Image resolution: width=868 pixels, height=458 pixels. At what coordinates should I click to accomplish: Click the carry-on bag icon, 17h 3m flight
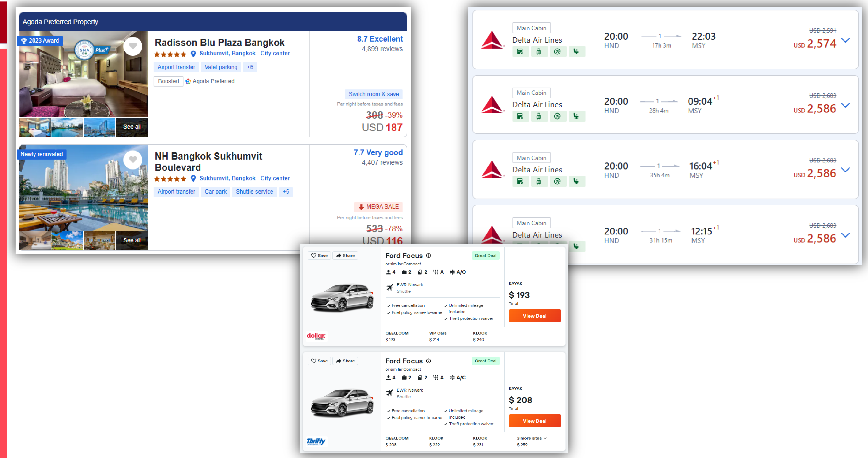(x=538, y=51)
